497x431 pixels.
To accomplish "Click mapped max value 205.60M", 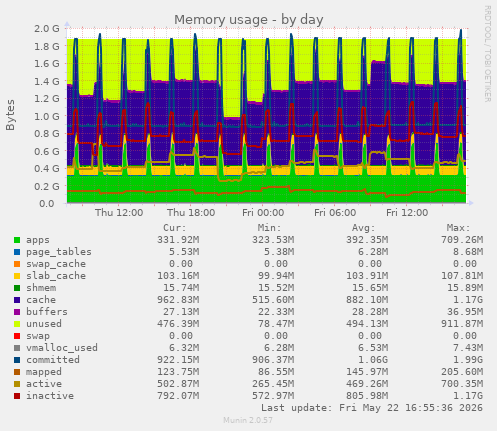I will pyautogui.click(x=462, y=372).
